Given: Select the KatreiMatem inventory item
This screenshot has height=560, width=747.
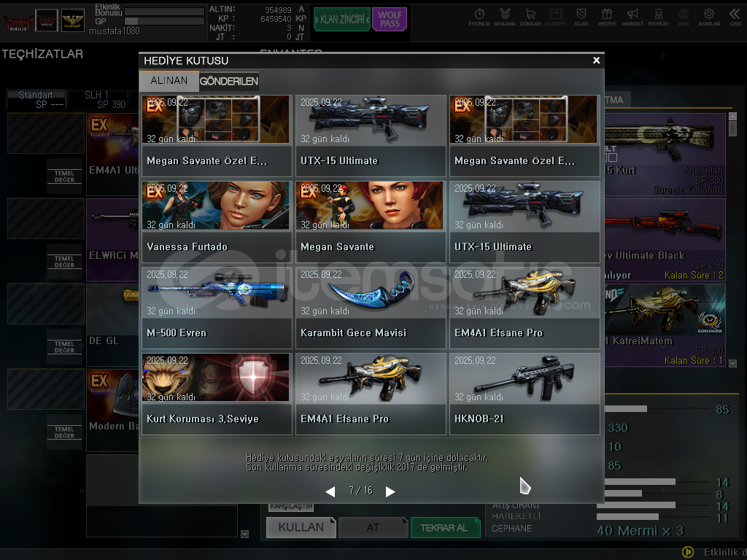Looking at the screenshot, I should click(665, 324).
